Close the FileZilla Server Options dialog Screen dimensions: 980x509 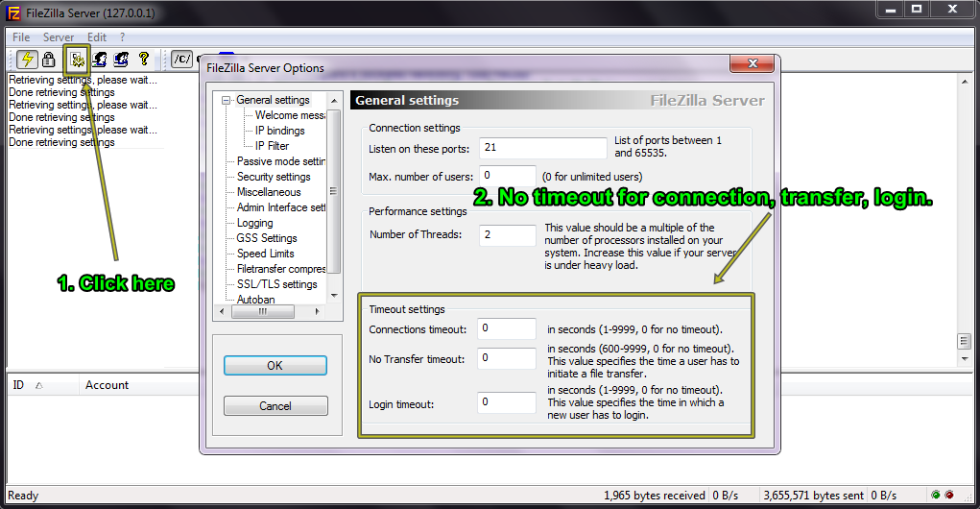pos(753,63)
